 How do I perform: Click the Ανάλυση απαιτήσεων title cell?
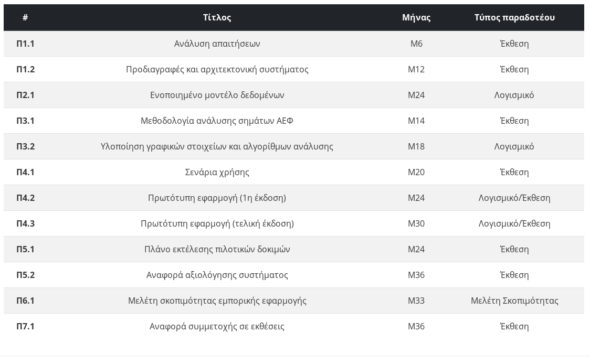pyautogui.click(x=217, y=44)
